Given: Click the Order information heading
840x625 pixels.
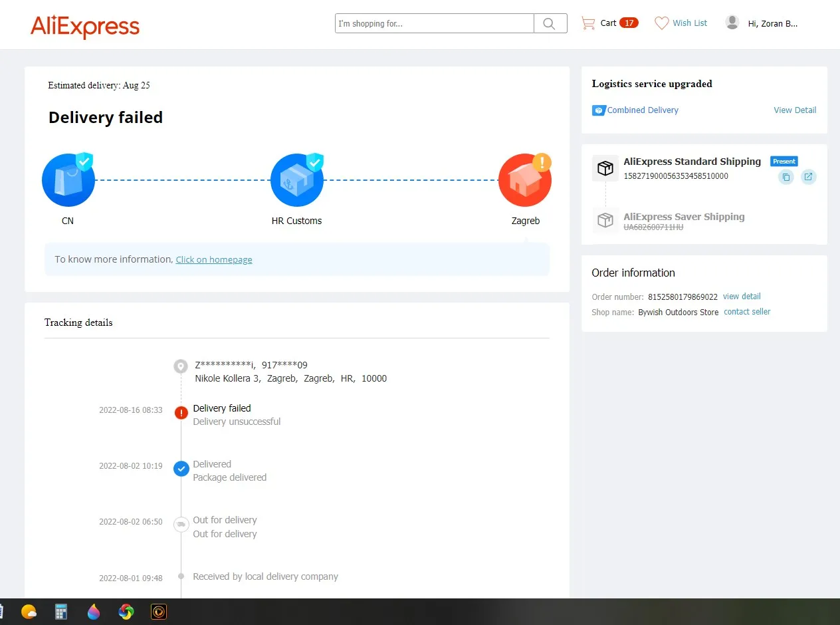Looking at the screenshot, I should point(633,273).
